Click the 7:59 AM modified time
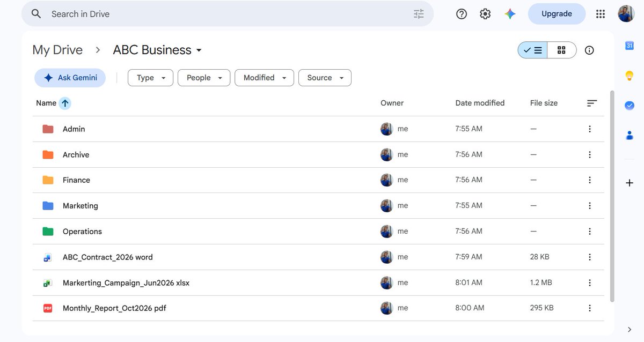 tap(469, 257)
